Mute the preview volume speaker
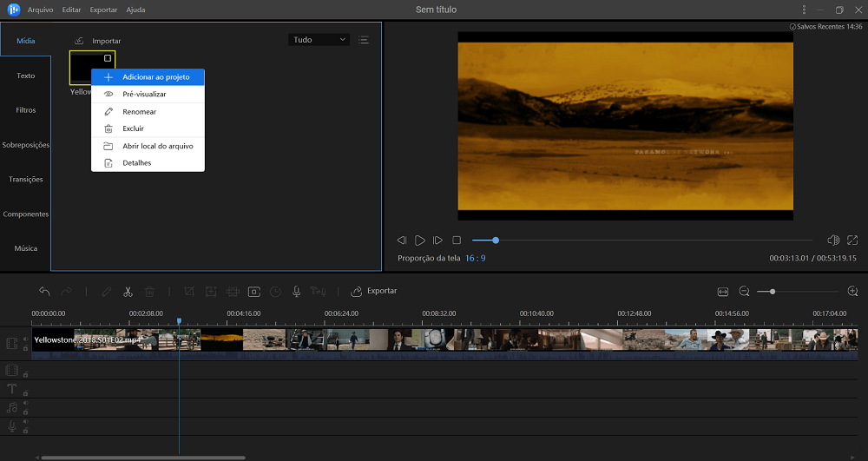The height and width of the screenshot is (461, 868). pos(833,240)
